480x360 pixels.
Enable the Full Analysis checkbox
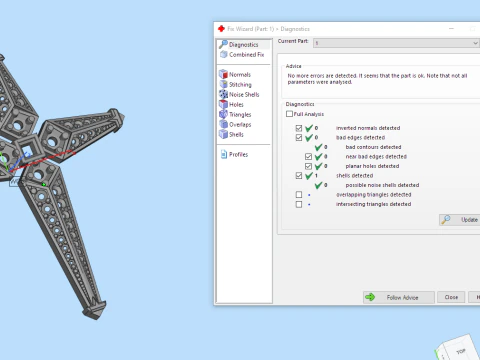click(289, 114)
